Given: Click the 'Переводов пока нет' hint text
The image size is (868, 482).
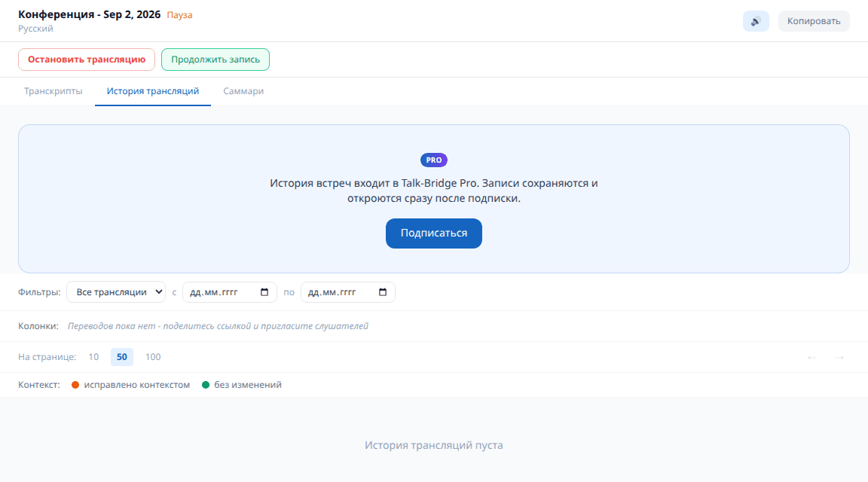Looking at the screenshot, I should (218, 326).
